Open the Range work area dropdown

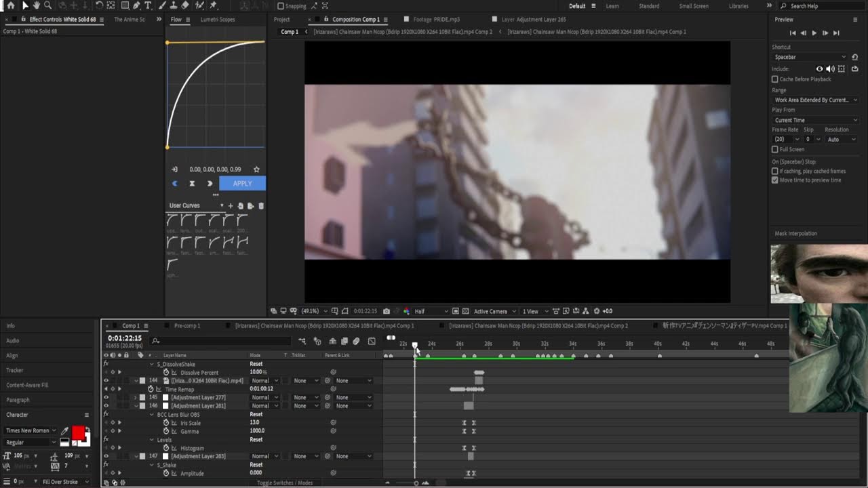(815, 100)
